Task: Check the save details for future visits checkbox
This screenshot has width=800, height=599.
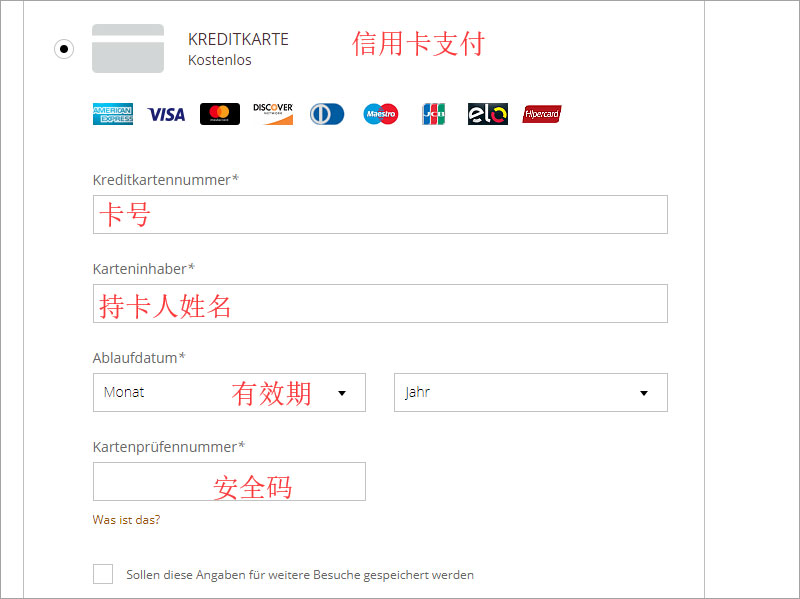Action: pyautogui.click(x=103, y=574)
